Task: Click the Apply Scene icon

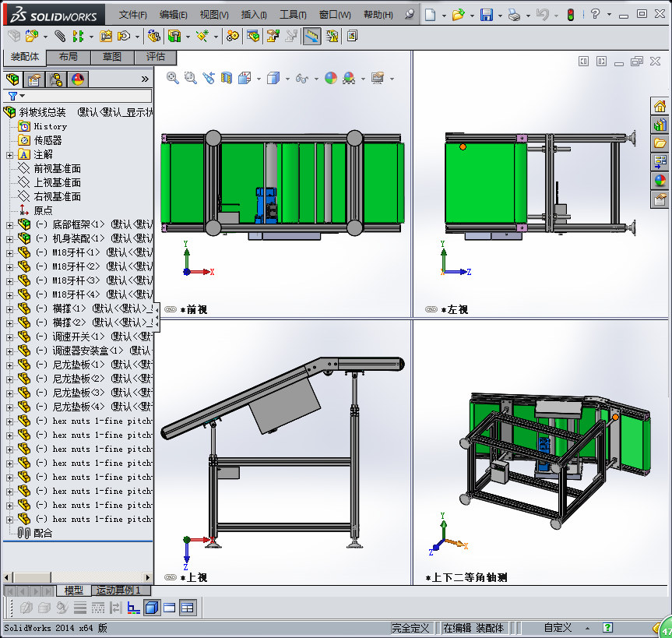Action: tap(349, 78)
